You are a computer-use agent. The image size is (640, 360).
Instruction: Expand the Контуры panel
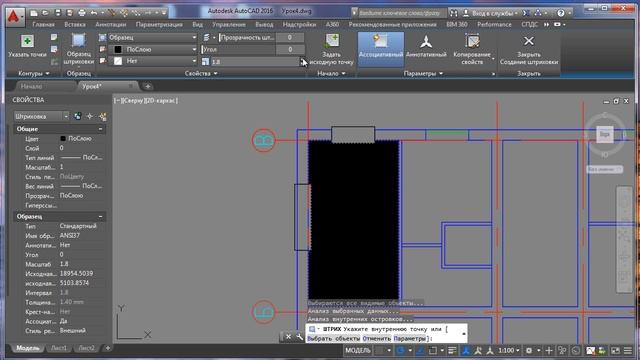tap(34, 73)
